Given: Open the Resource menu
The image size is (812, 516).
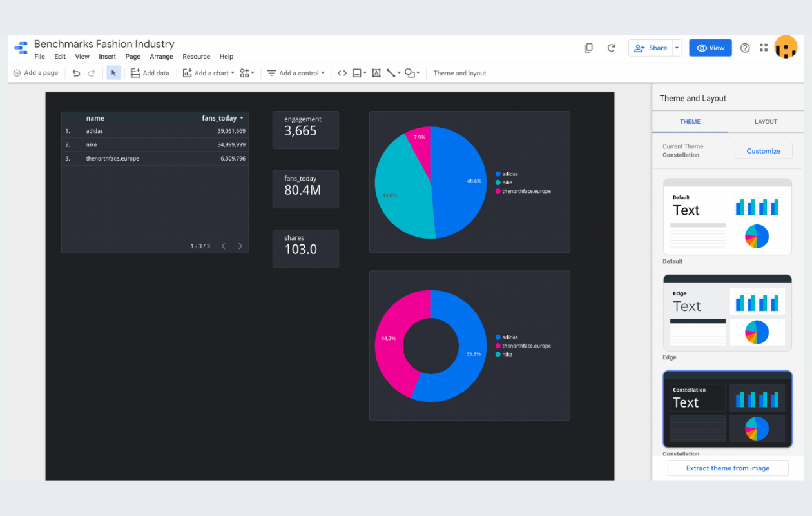Looking at the screenshot, I should coord(196,57).
